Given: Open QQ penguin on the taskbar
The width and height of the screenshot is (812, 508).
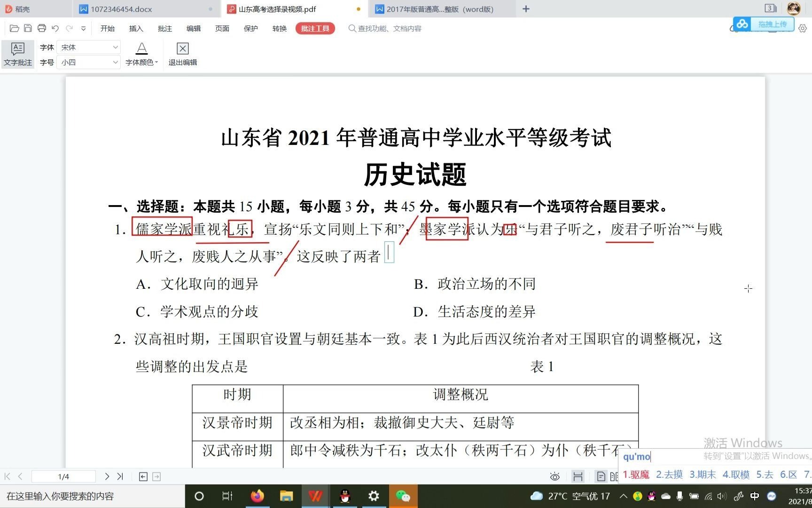Looking at the screenshot, I should pyautogui.click(x=345, y=496).
